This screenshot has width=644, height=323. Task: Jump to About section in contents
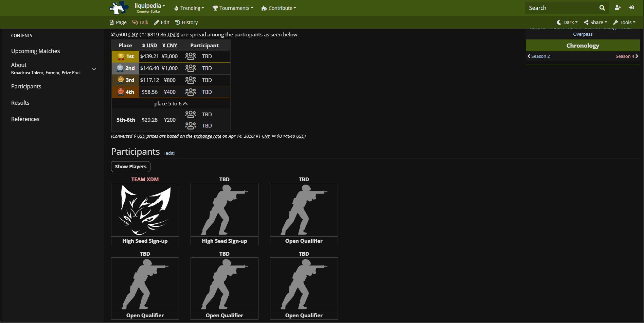(x=19, y=65)
